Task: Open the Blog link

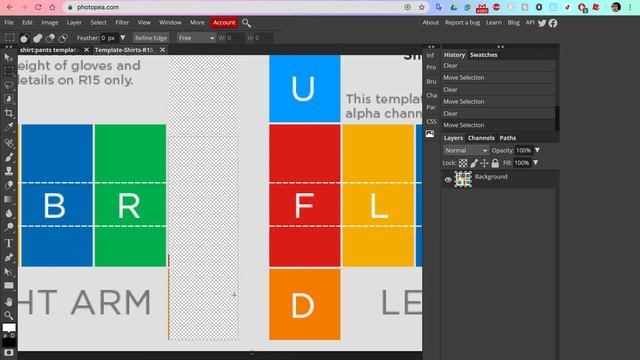Action: tap(513, 22)
